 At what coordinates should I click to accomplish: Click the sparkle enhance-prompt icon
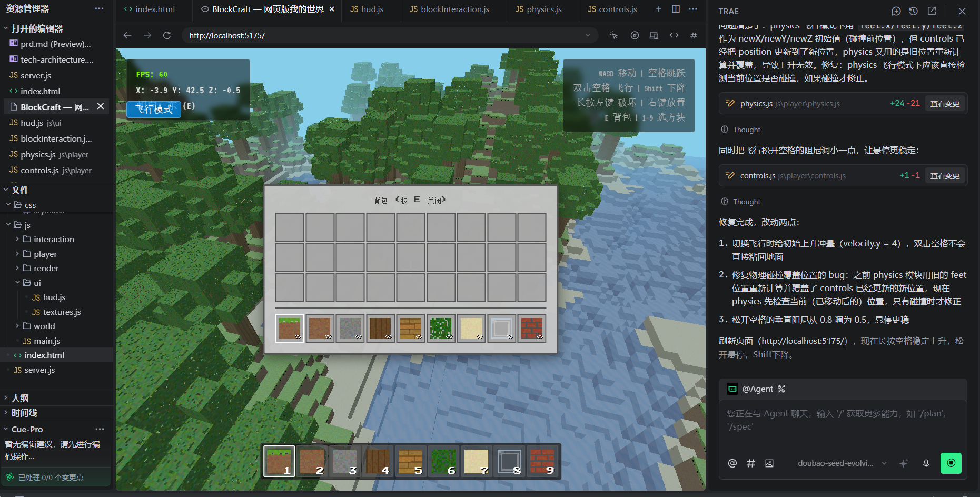click(904, 463)
